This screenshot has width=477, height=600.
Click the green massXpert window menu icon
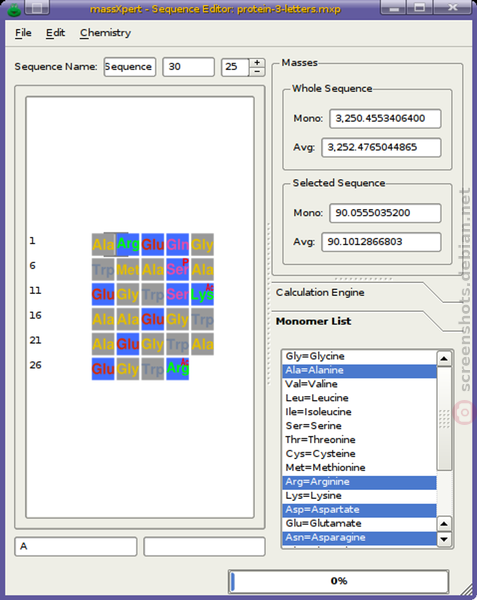tap(14, 9)
